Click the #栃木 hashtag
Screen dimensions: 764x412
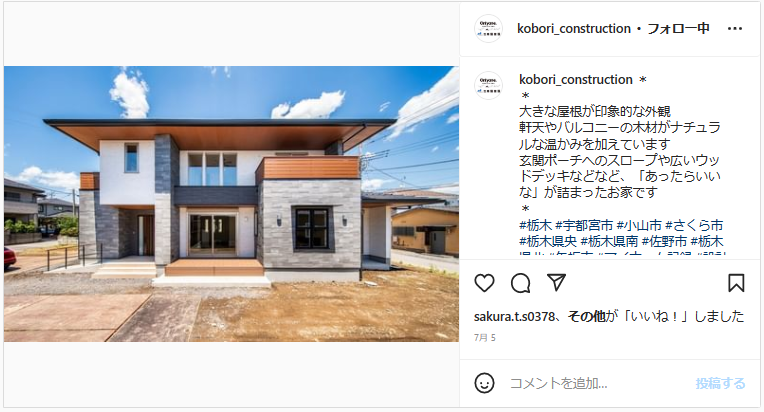pyautogui.click(x=535, y=225)
